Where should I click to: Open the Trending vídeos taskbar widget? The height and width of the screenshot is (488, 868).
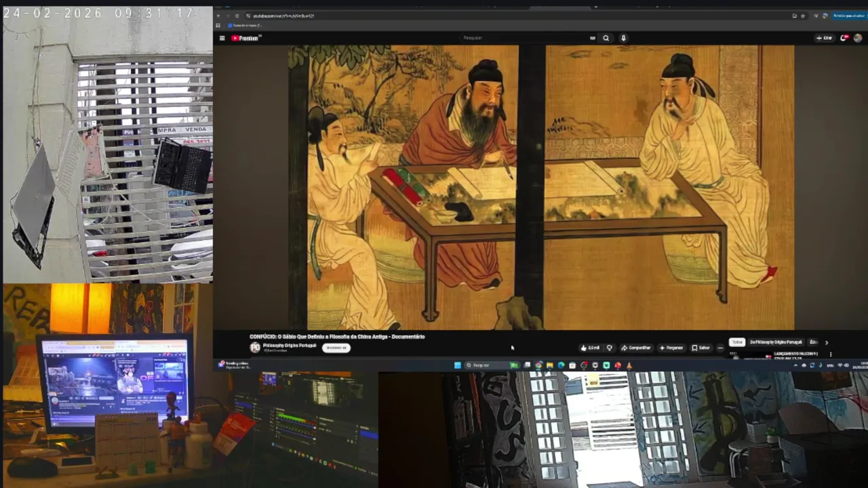[233, 365]
